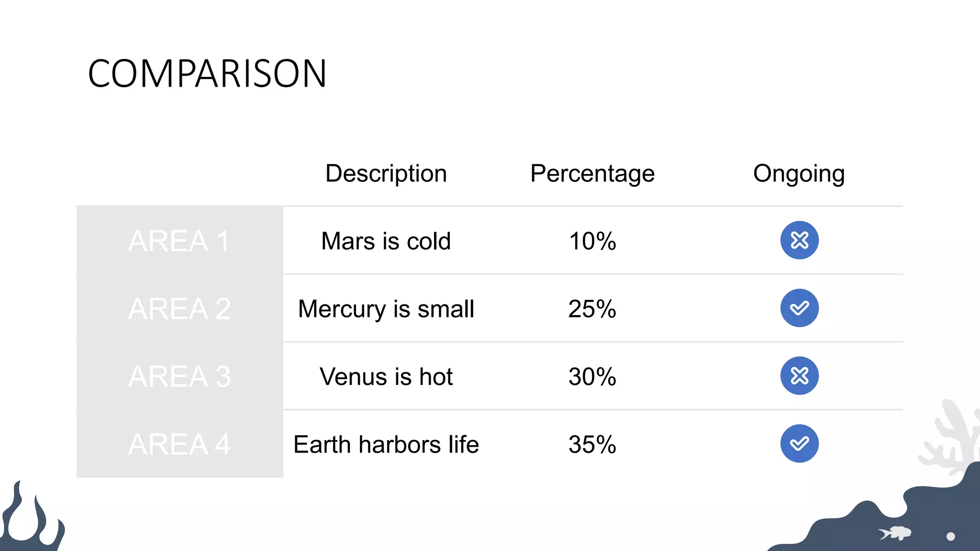Click the white dot near the fish
Screen dimensions: 980x551
[951, 537]
